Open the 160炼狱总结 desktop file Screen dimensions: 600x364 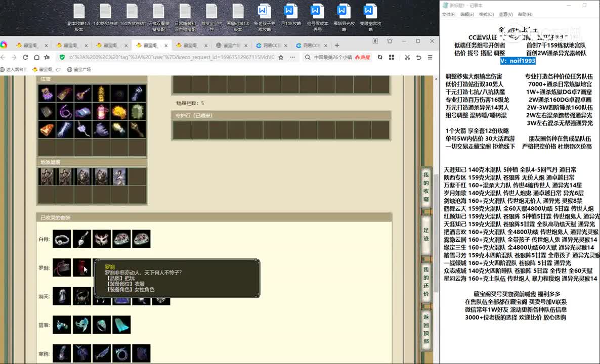click(x=132, y=15)
